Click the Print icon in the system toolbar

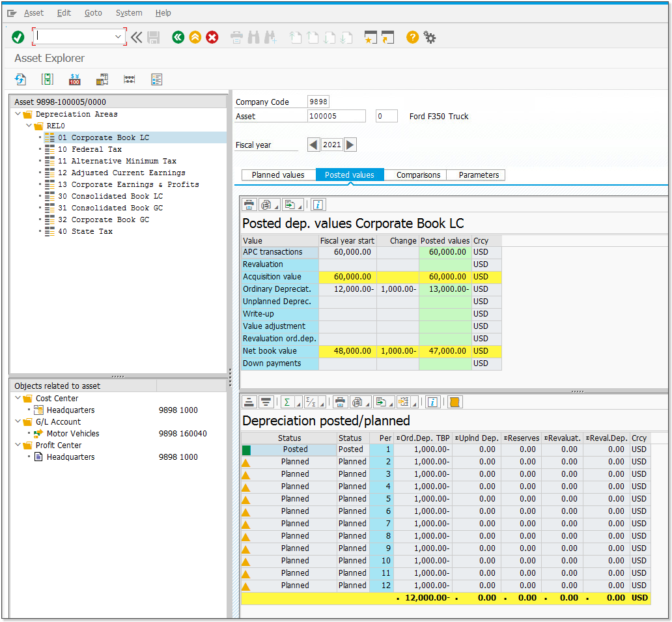click(x=236, y=37)
